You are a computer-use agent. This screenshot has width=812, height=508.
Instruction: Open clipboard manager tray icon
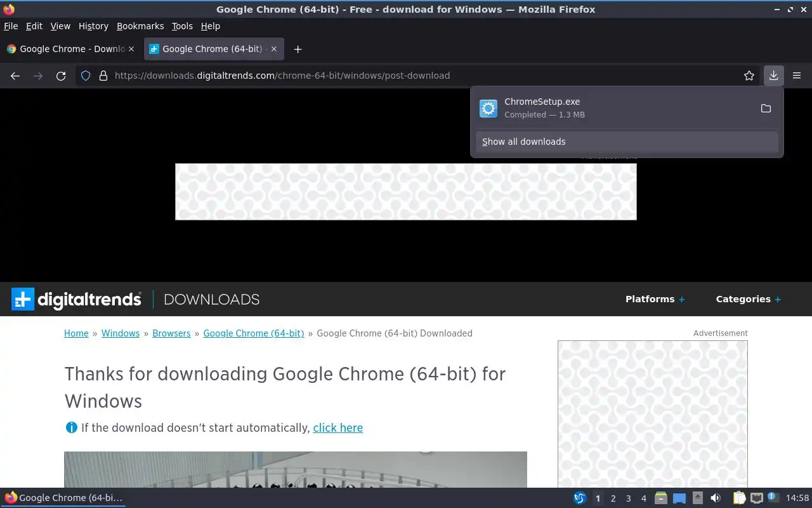[x=739, y=498]
